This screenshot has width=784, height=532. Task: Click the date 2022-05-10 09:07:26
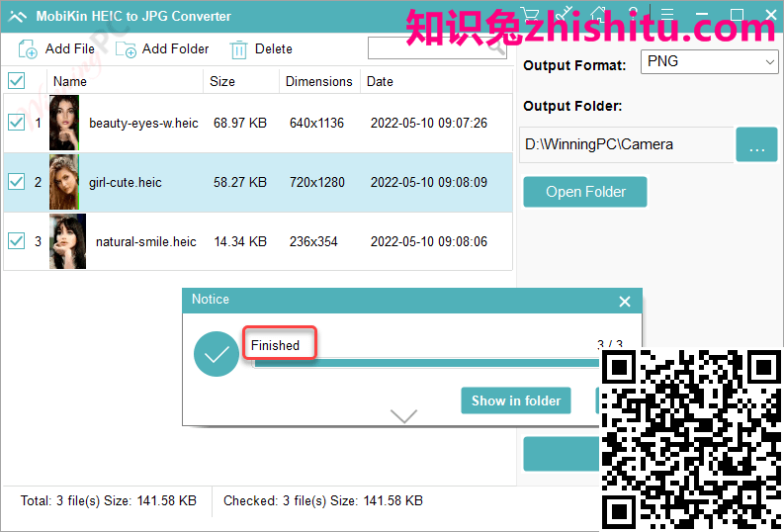[x=429, y=123]
